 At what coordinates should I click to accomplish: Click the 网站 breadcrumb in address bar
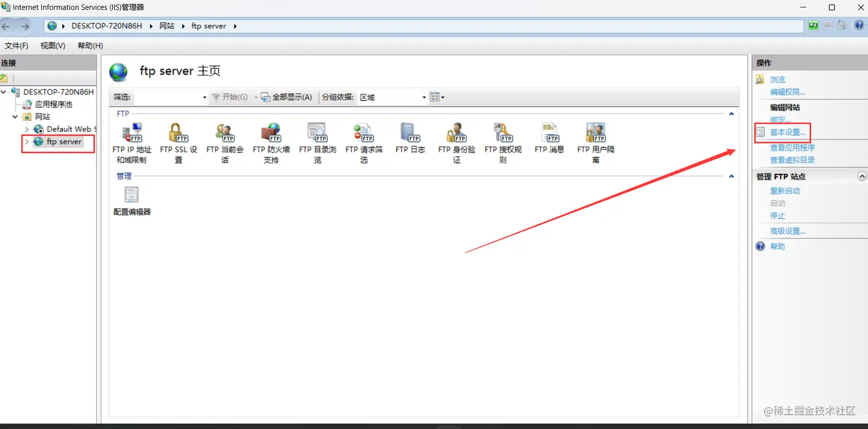pos(167,26)
